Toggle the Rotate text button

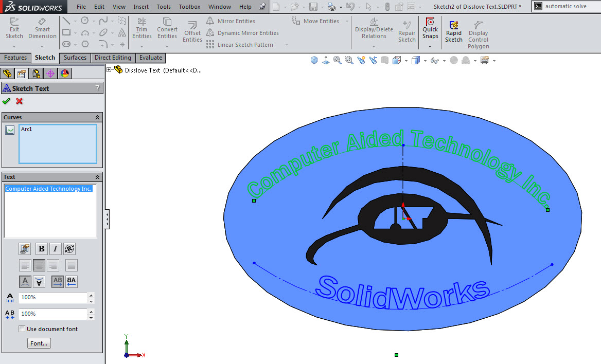tap(69, 249)
